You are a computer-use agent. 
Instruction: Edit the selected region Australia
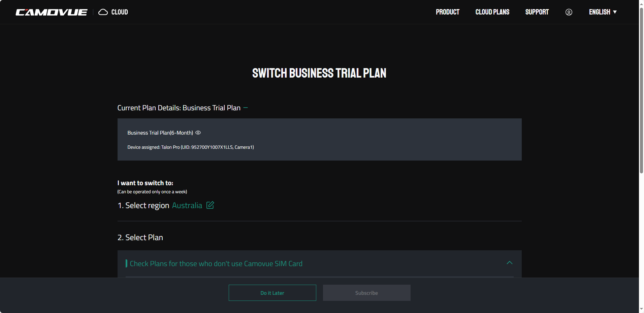[x=210, y=205]
